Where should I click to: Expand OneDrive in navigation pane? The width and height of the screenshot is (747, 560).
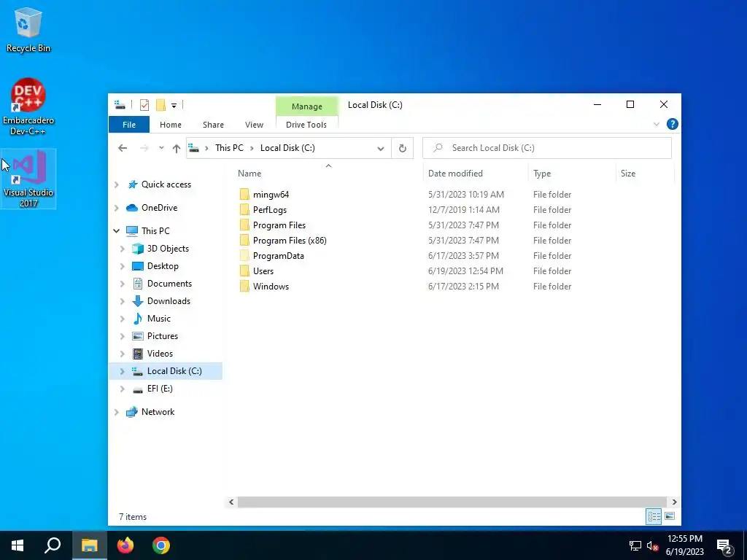pyautogui.click(x=116, y=208)
